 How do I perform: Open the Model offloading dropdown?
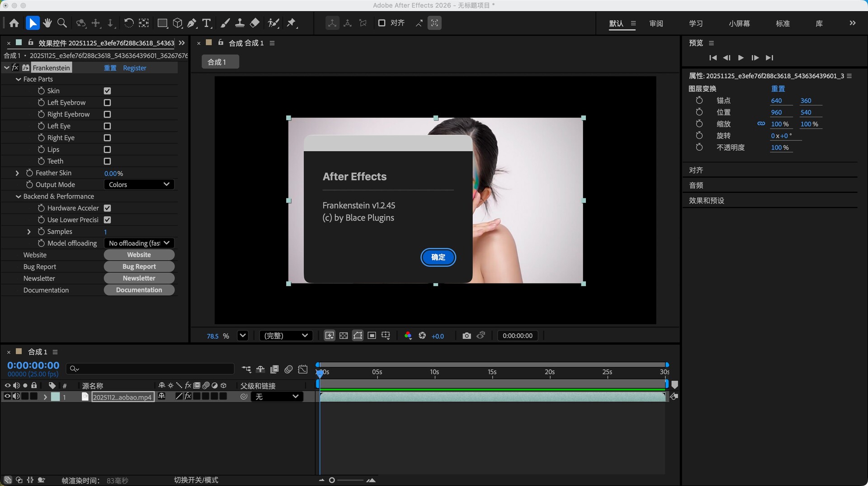(139, 243)
